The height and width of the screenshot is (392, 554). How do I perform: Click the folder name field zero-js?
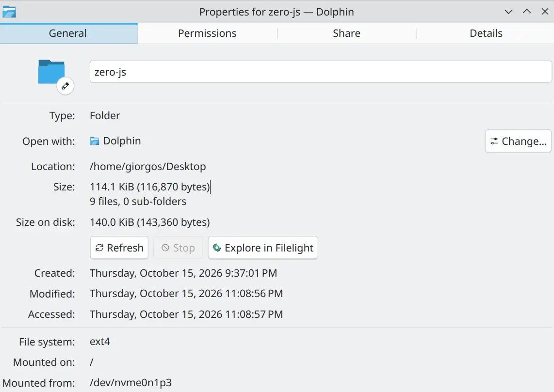321,72
